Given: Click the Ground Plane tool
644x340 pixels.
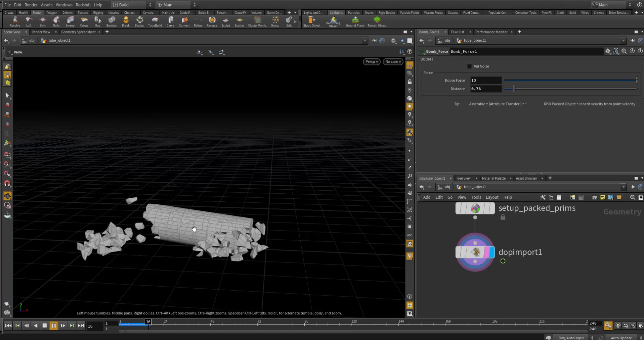Looking at the screenshot, I should click(x=355, y=22).
